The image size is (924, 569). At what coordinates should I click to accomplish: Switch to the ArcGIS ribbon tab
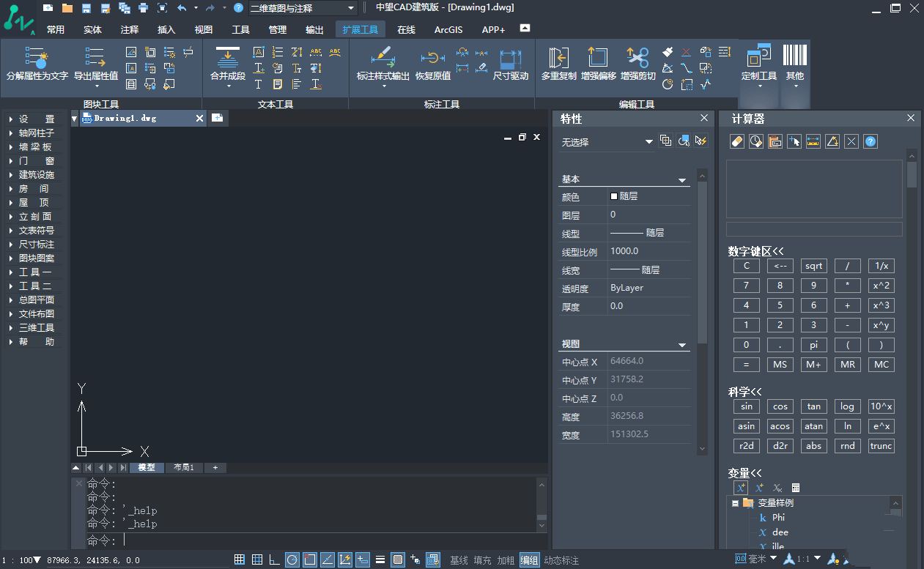pyautogui.click(x=448, y=30)
